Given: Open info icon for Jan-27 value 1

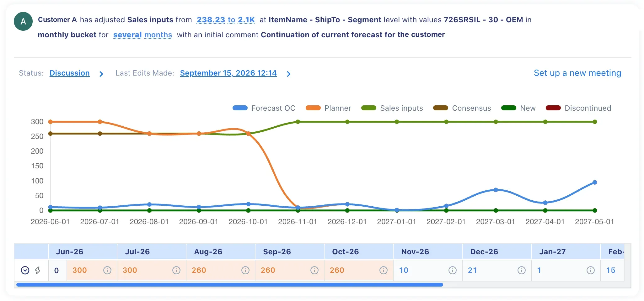Looking at the screenshot, I should pos(591,270).
